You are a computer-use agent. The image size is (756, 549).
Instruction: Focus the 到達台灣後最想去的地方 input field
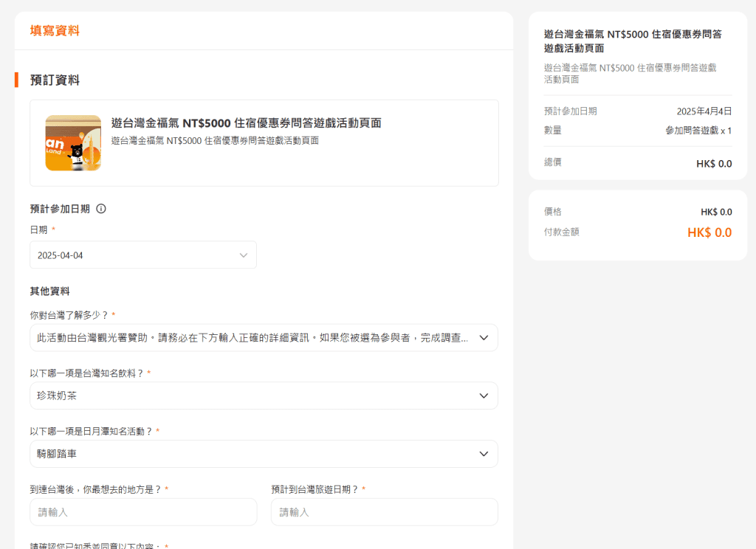(143, 512)
